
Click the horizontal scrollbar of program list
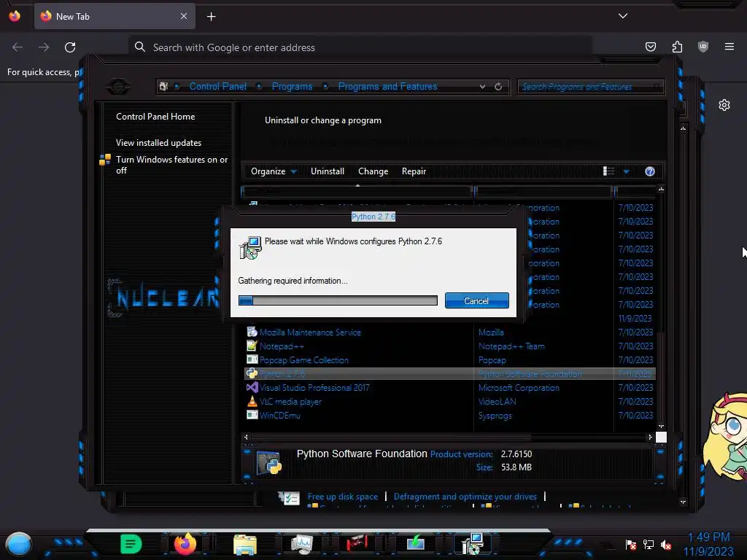pyautogui.click(x=448, y=437)
